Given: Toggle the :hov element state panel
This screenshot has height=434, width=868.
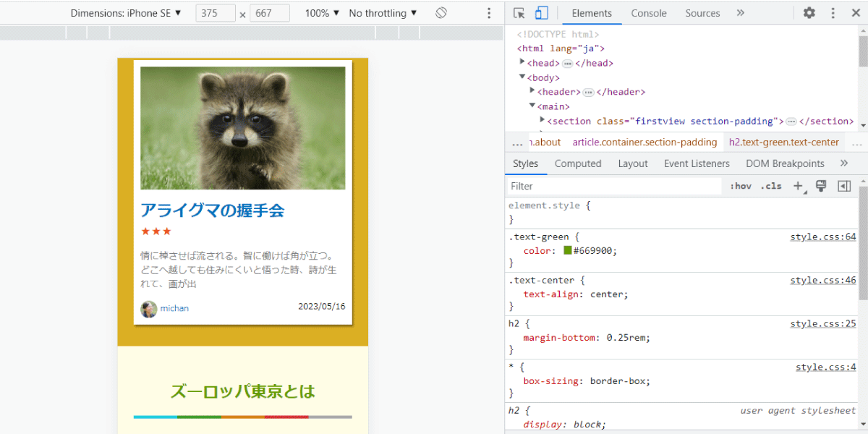Looking at the screenshot, I should 741,186.
